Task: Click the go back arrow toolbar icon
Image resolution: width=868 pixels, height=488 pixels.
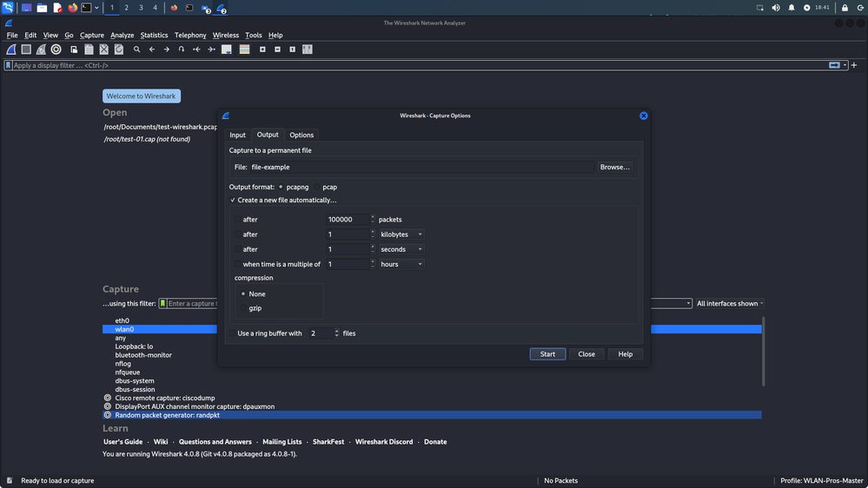Action: tap(152, 49)
